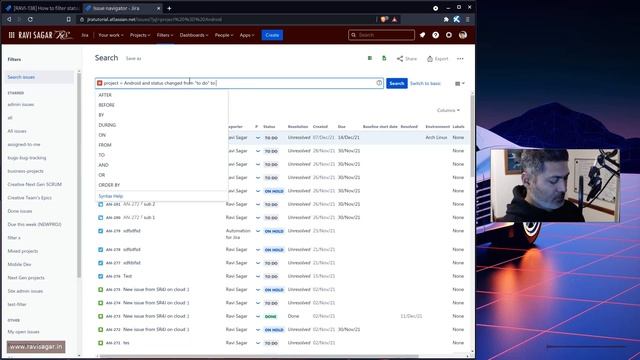Click issue type icon of AN-275

click(x=100, y=289)
